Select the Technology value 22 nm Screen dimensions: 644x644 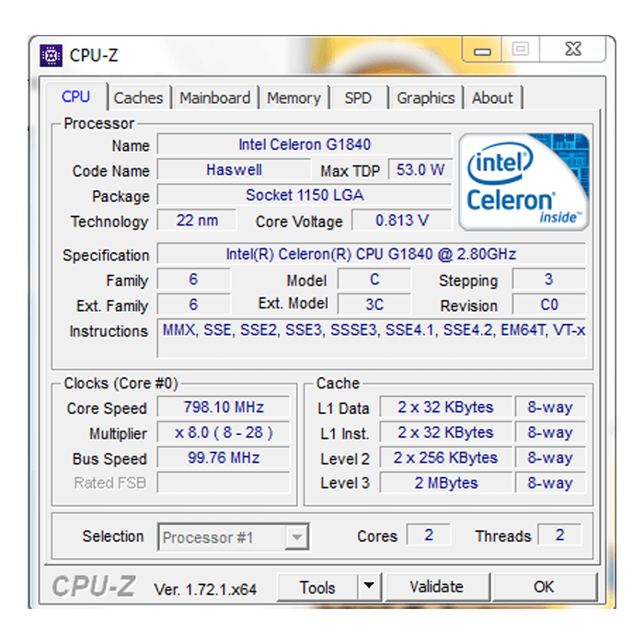[197, 221]
